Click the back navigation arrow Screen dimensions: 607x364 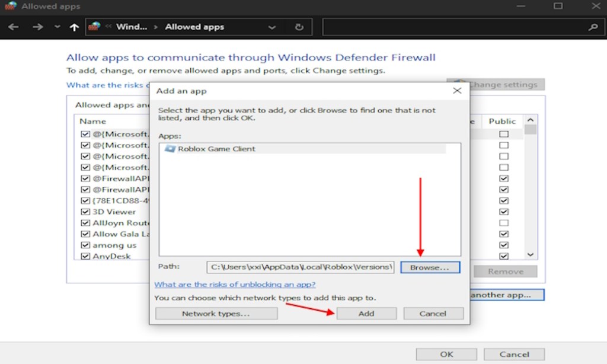pos(13,27)
